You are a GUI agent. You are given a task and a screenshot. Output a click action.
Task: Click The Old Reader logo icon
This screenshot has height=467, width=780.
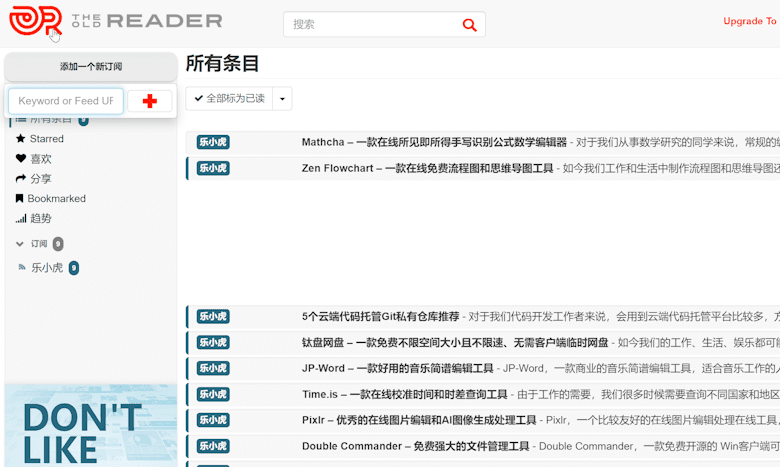pos(35,20)
